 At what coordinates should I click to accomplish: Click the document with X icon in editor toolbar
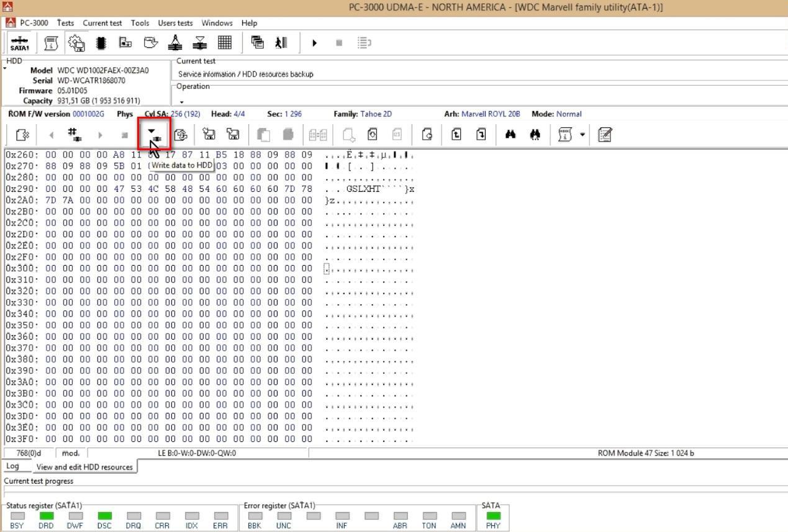click(x=22, y=134)
